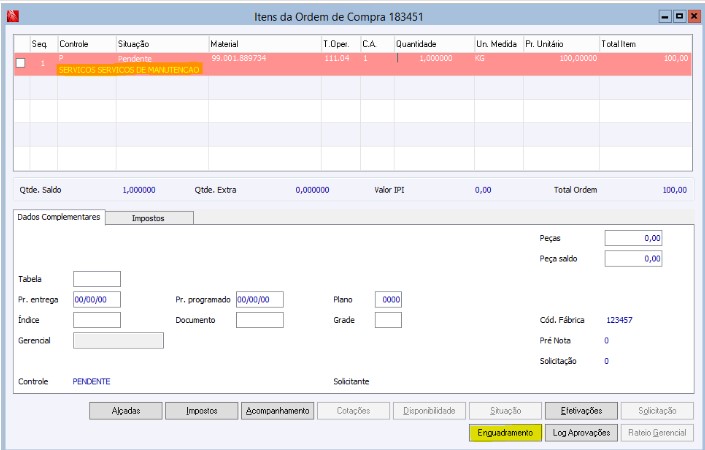Click the Gerencial field
The height and width of the screenshot is (450, 705).
[118, 340]
